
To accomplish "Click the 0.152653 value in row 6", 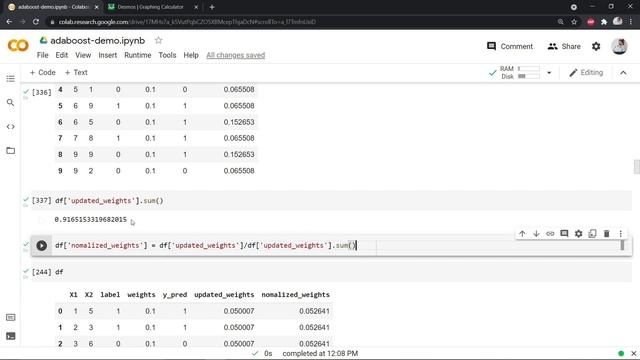I will tap(239, 122).
